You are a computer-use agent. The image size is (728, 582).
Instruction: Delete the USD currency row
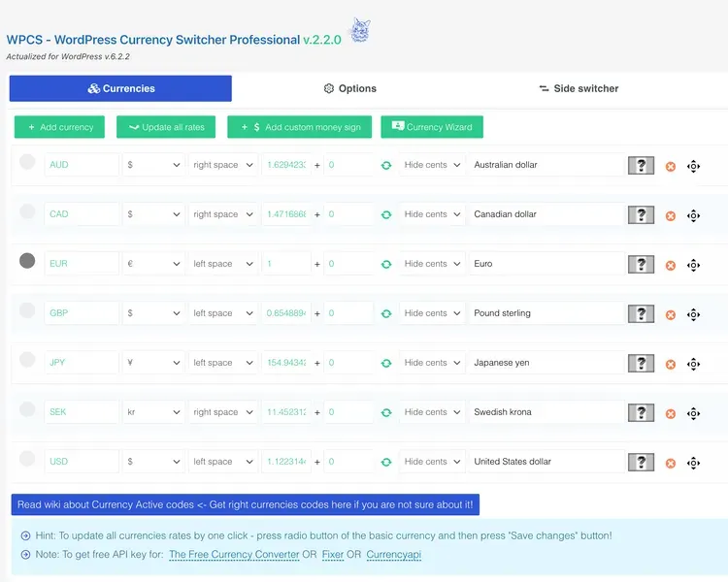(670, 463)
